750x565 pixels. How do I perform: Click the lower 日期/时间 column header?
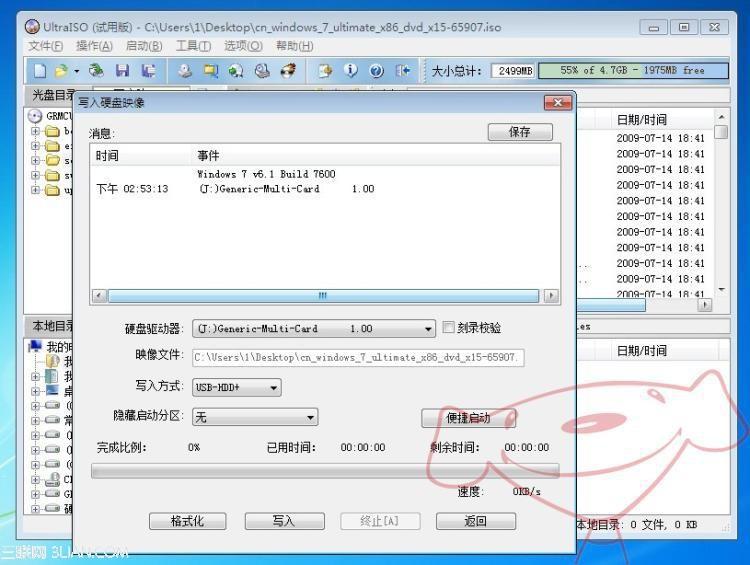[642, 351]
